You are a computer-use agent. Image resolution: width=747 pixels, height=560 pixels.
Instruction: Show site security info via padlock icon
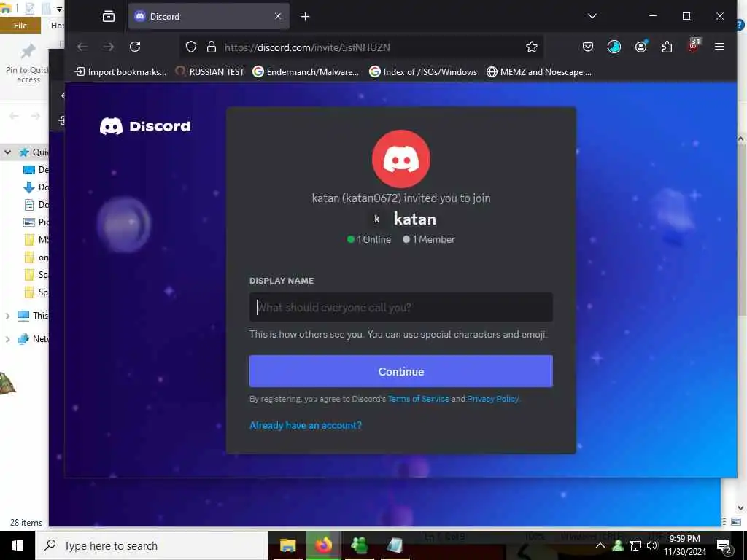point(212,47)
